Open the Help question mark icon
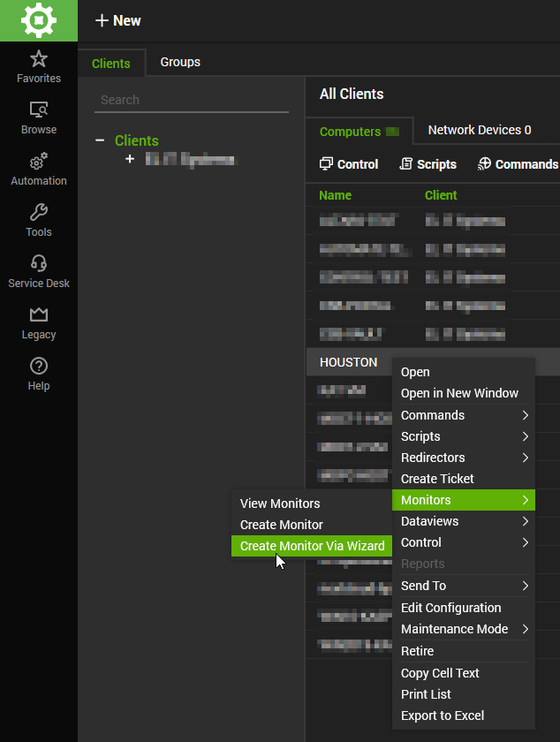Viewport: 560px width, 742px height. 39,367
